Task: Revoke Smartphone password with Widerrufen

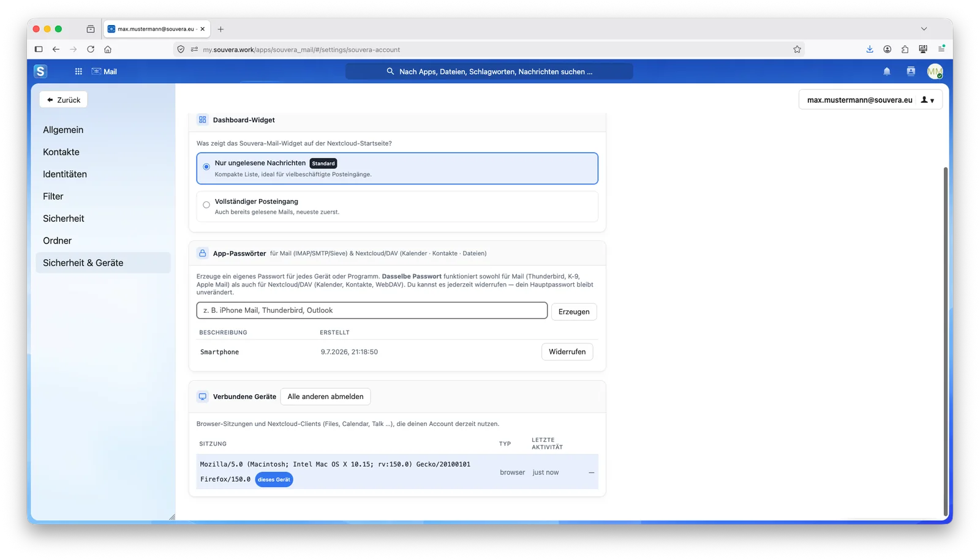Action: 567,352
